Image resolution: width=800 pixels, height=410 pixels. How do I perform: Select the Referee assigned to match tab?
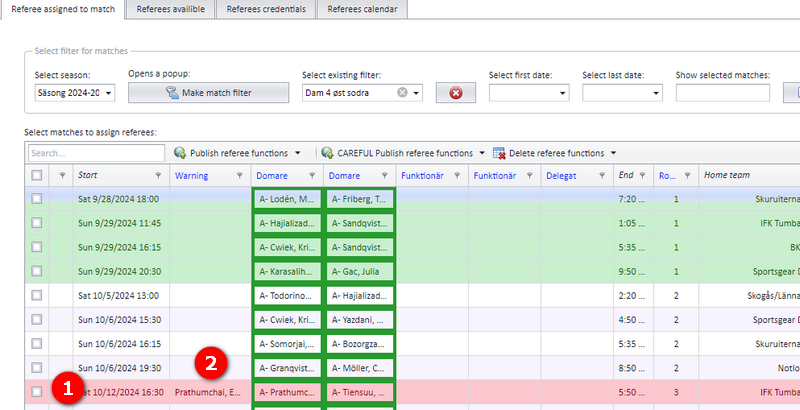coord(63,9)
